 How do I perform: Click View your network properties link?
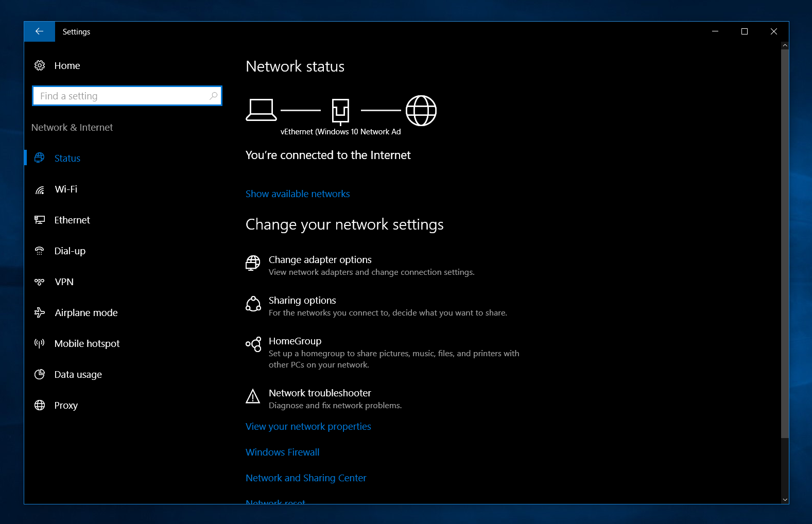tap(308, 427)
